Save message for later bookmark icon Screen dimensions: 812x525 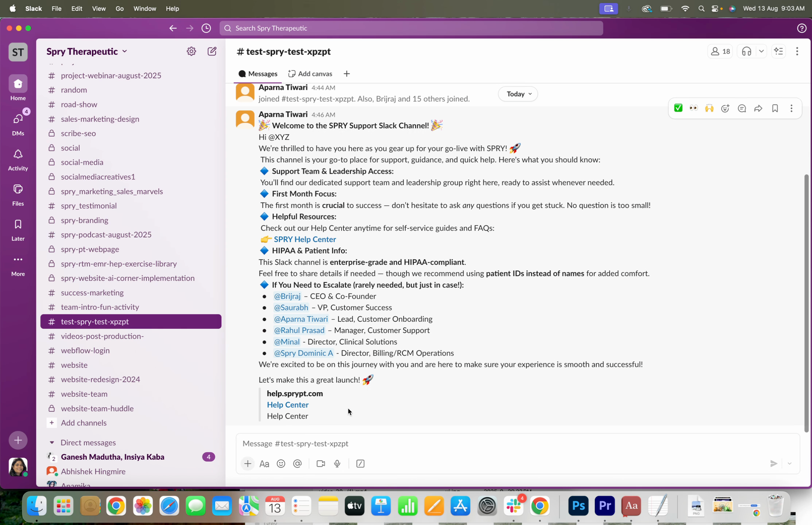coord(775,108)
